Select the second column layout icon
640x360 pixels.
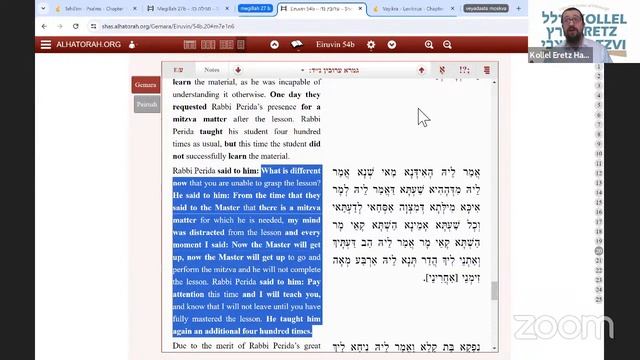coord(208,44)
